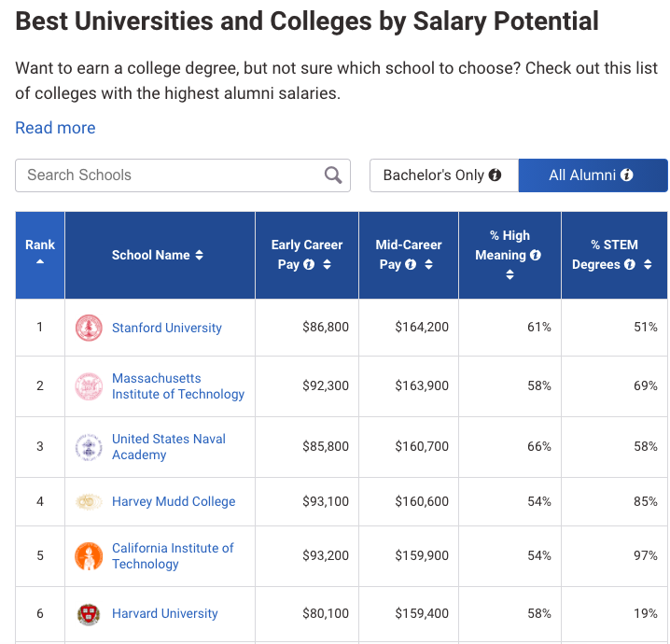Sort by Rank column header
This screenshot has width=670, height=644.
[40, 252]
